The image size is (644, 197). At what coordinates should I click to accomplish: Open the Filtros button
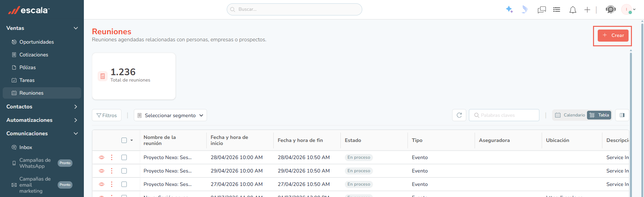pos(107,115)
